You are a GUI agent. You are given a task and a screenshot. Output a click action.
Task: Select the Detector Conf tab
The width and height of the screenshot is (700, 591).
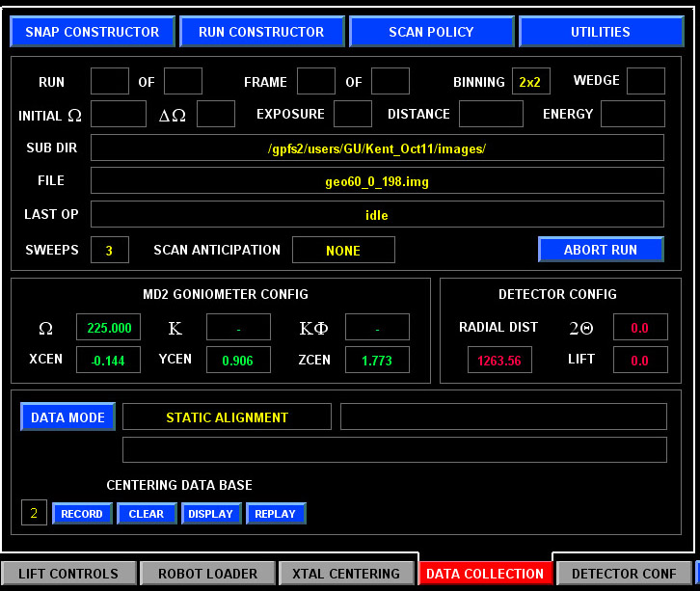click(624, 574)
